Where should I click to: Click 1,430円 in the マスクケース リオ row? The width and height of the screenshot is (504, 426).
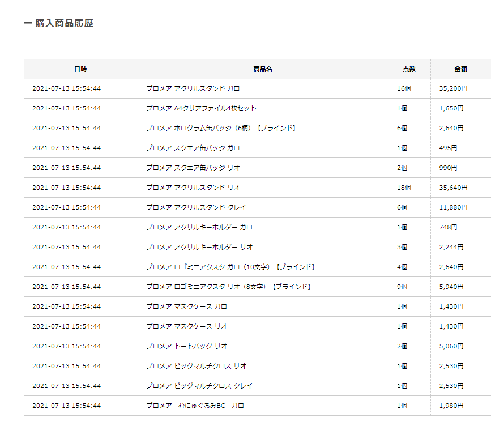click(451, 326)
